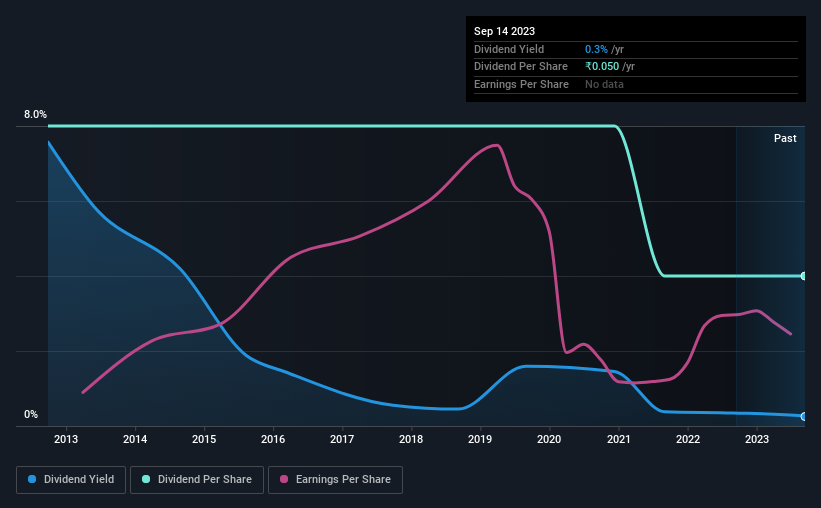The width and height of the screenshot is (821, 508).
Task: Click the Past region label
Action: [x=785, y=138]
